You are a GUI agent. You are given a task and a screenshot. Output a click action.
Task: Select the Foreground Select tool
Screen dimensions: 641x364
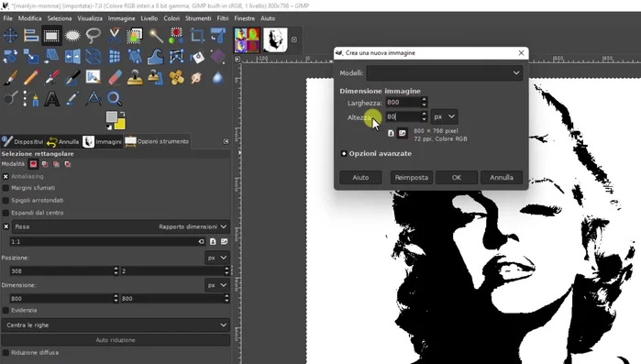135,36
